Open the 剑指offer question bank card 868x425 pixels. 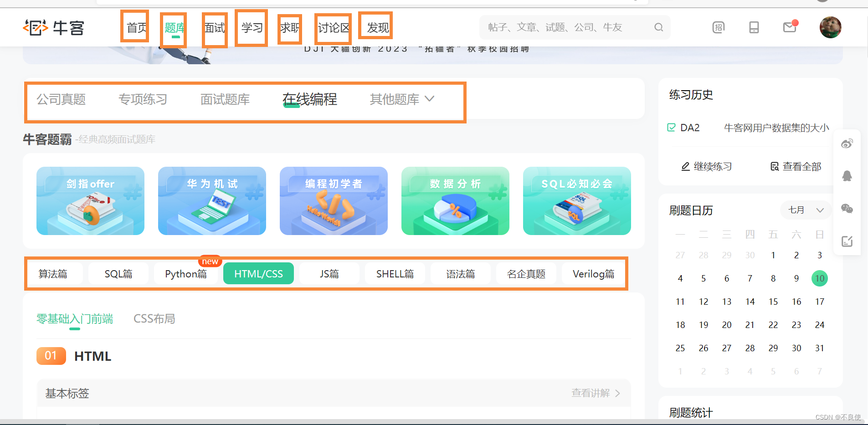click(90, 201)
